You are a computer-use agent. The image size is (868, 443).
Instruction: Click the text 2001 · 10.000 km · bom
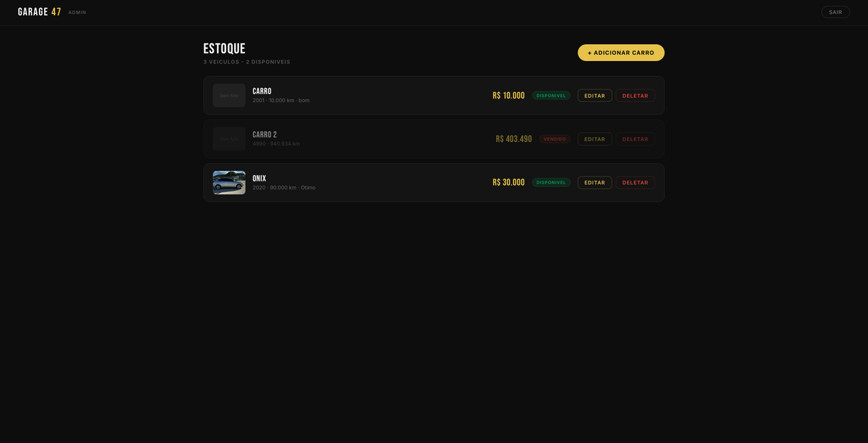(281, 100)
